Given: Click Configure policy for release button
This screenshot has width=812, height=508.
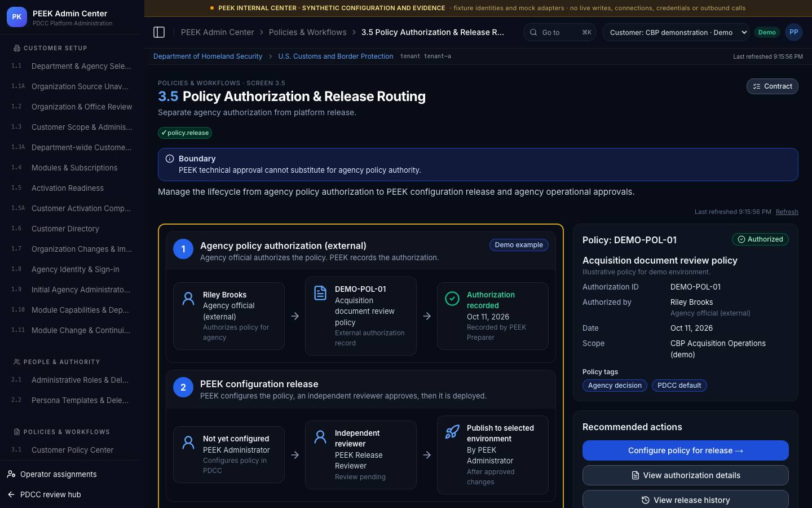Looking at the screenshot, I should click(x=685, y=450).
